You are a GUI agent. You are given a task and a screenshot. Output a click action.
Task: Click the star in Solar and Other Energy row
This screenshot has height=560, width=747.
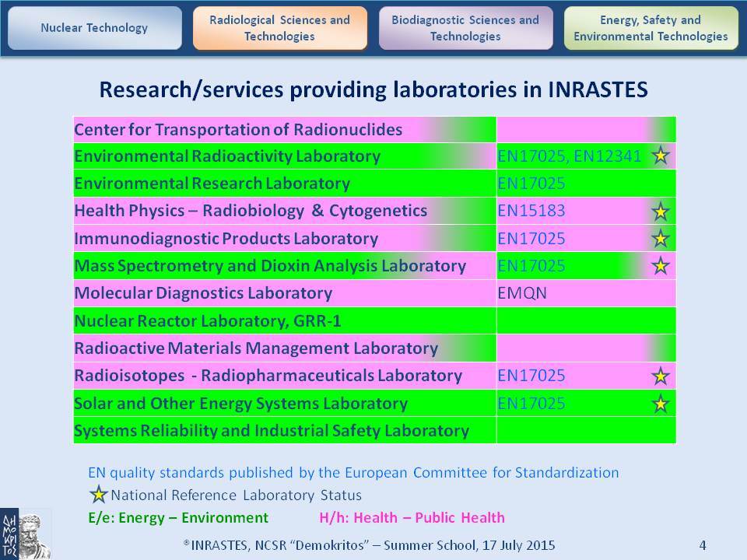(x=661, y=404)
